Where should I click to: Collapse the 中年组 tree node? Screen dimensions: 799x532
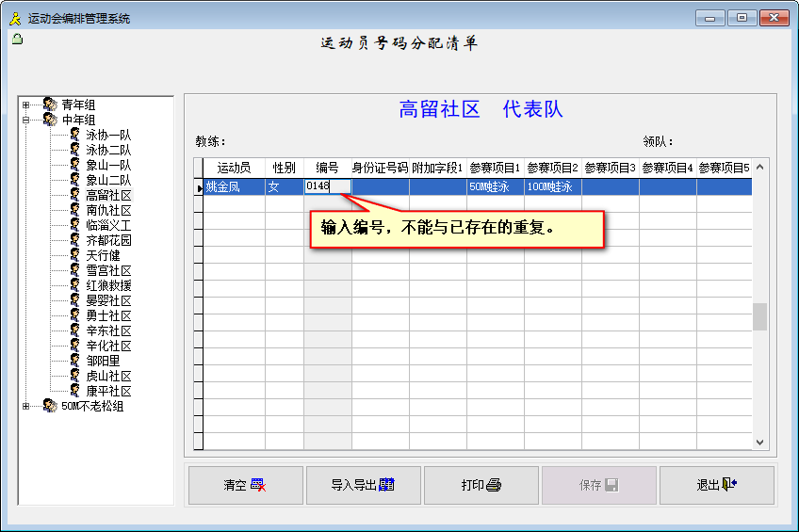pos(25,120)
